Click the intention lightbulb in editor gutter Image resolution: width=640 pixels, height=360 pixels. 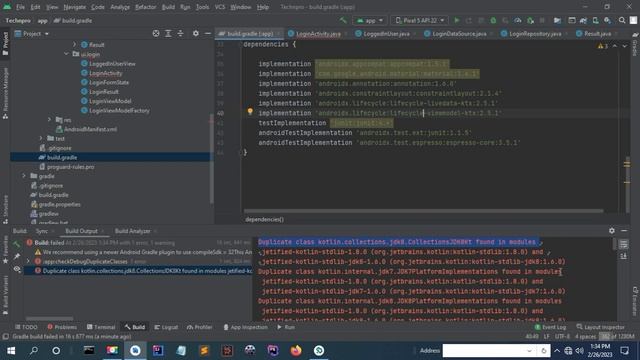(x=250, y=111)
